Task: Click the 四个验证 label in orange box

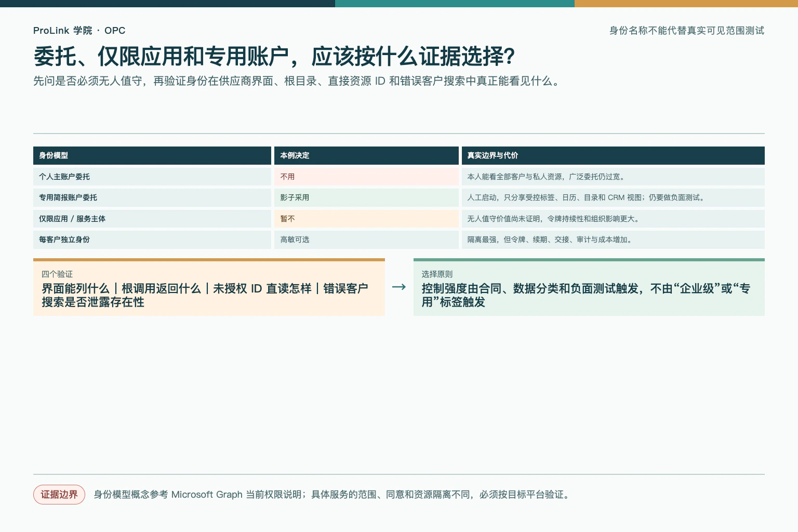Action: point(57,274)
